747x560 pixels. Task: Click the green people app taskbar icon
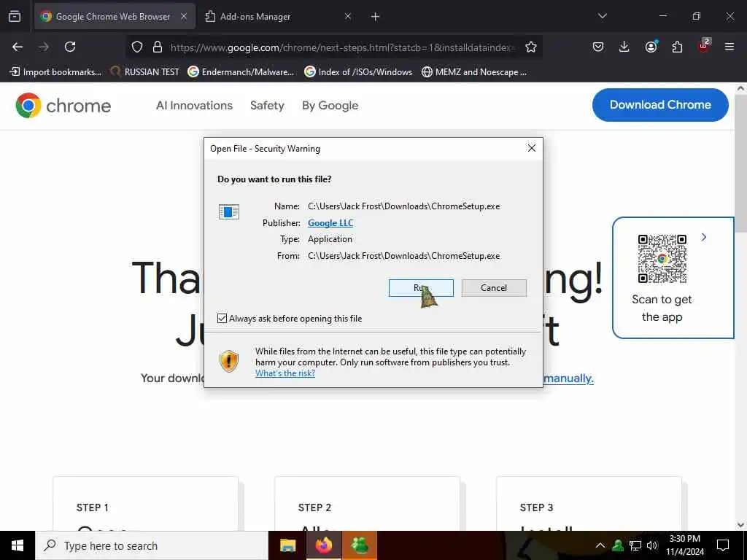(360, 545)
